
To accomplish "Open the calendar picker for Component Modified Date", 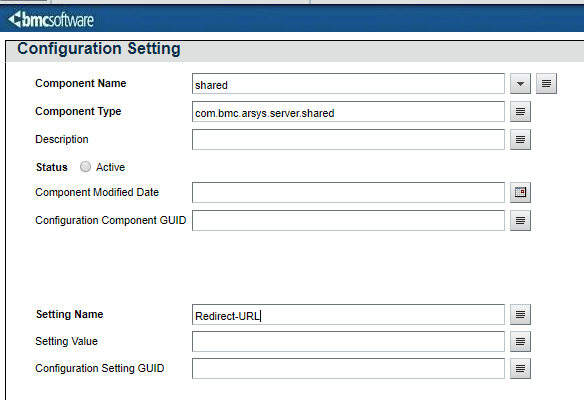I will (x=520, y=192).
